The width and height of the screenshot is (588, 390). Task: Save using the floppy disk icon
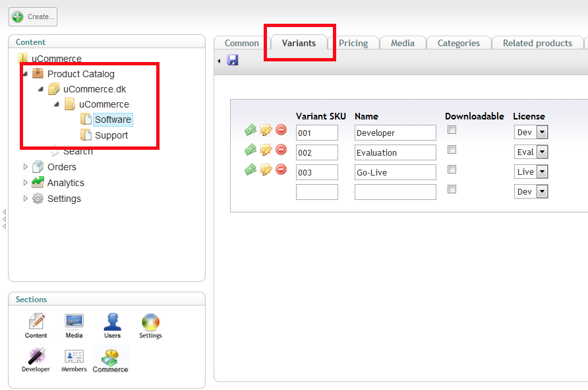tap(233, 60)
